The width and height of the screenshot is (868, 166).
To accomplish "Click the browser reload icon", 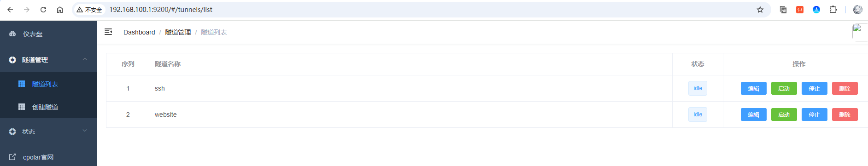I will pos(43,10).
